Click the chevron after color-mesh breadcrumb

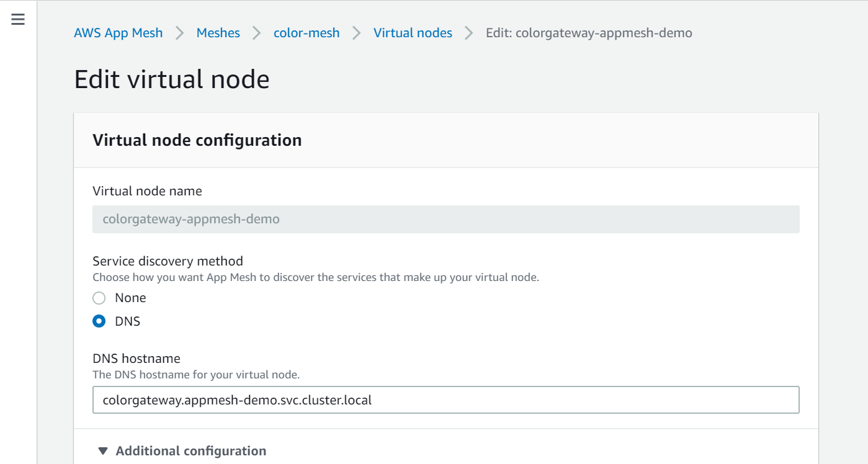pyautogui.click(x=357, y=33)
